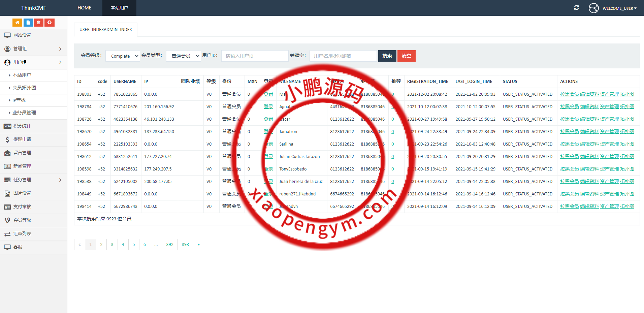Click the orange home shortcut icon

(x=17, y=23)
